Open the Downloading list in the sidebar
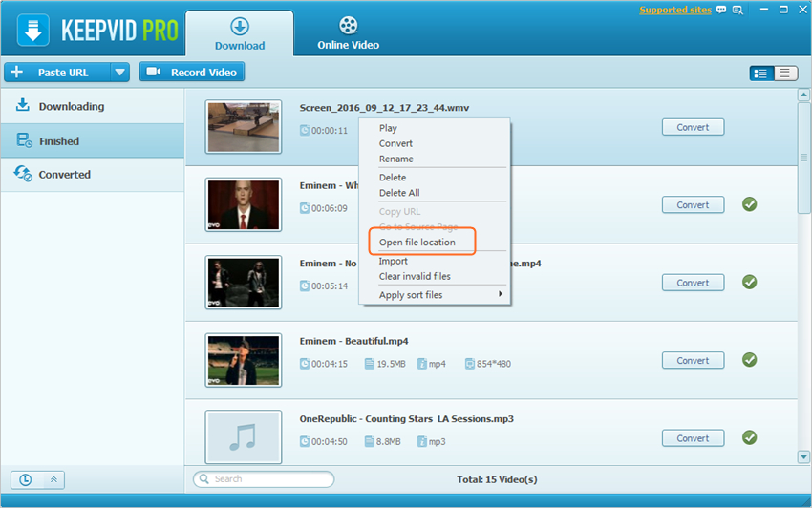Screen dimensions: 812x508 coord(71,107)
